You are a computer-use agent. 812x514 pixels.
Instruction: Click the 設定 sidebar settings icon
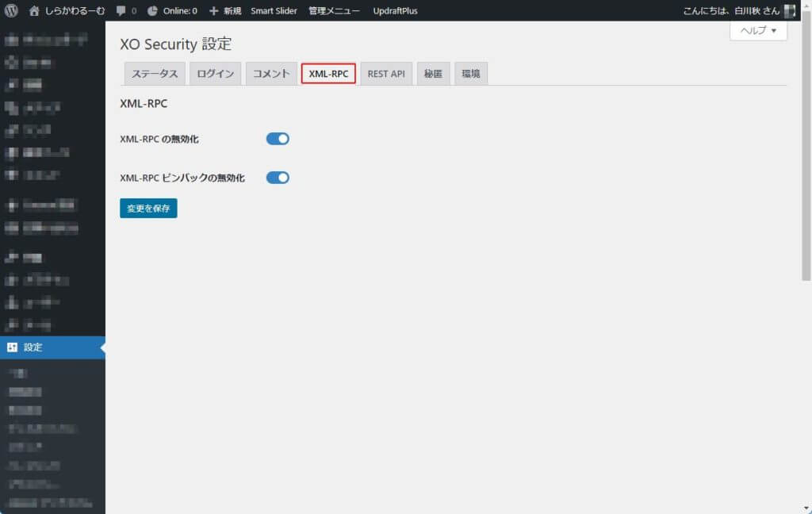[x=12, y=347]
